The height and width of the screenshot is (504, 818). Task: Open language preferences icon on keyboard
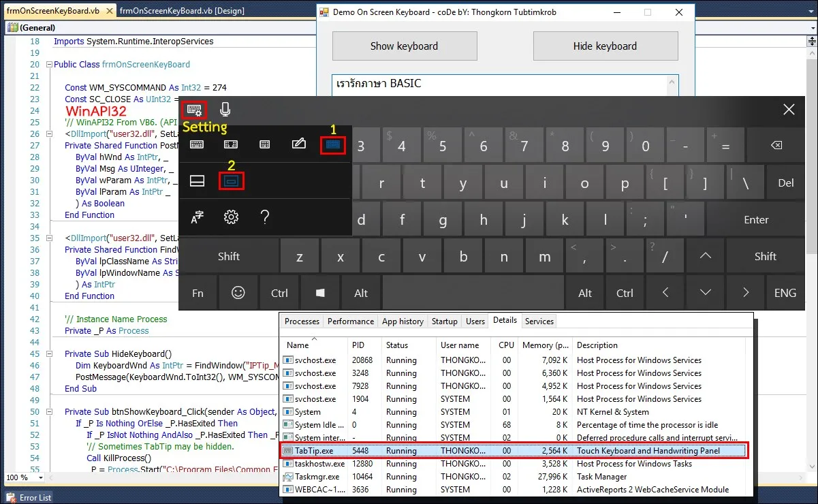point(197,217)
